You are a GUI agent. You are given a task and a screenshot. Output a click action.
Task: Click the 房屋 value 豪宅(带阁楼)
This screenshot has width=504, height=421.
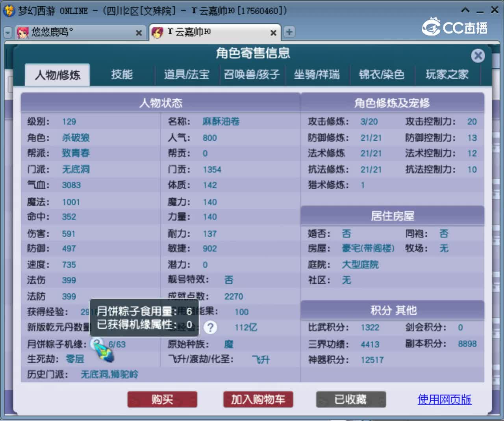click(x=368, y=248)
